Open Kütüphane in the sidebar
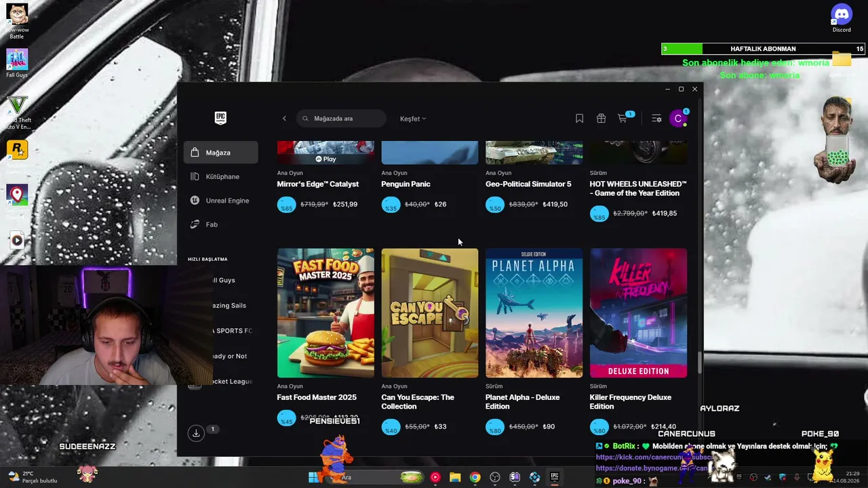This screenshot has height=488, width=868. click(221, 177)
